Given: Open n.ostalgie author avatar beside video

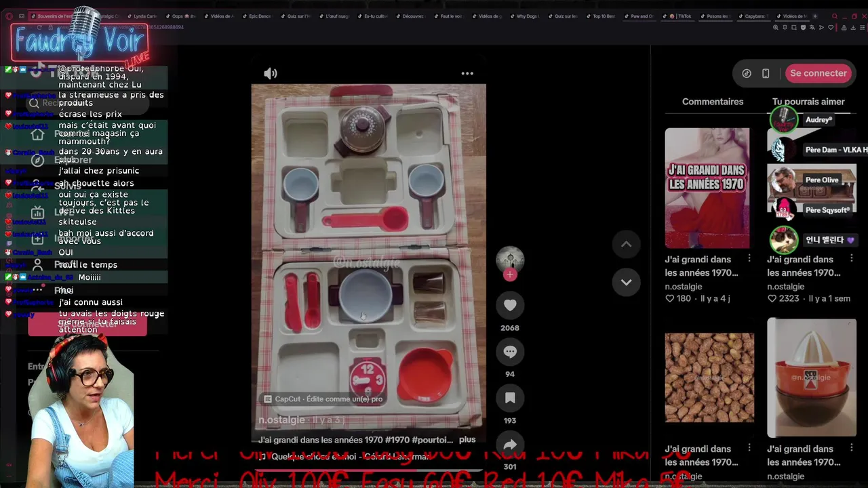Looking at the screenshot, I should [x=510, y=260].
